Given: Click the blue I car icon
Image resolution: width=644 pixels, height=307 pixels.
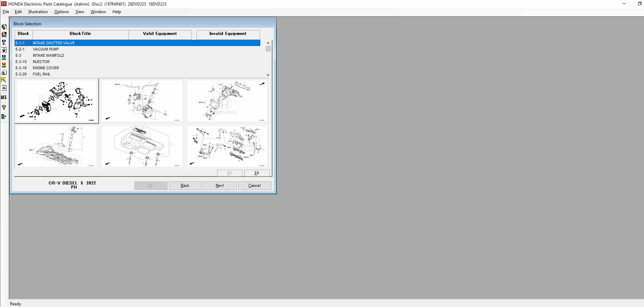Looking at the screenshot, I should tap(4, 57).
